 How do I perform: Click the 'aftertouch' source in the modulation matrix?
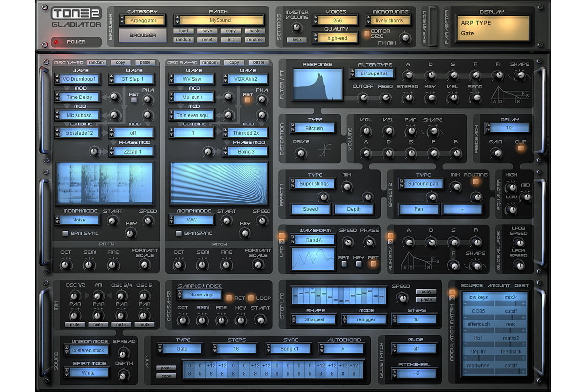(x=479, y=324)
